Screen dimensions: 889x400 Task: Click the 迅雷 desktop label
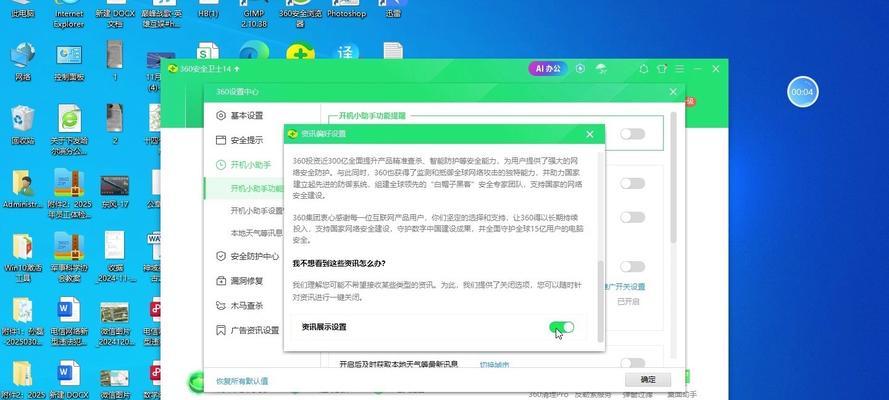pos(392,14)
